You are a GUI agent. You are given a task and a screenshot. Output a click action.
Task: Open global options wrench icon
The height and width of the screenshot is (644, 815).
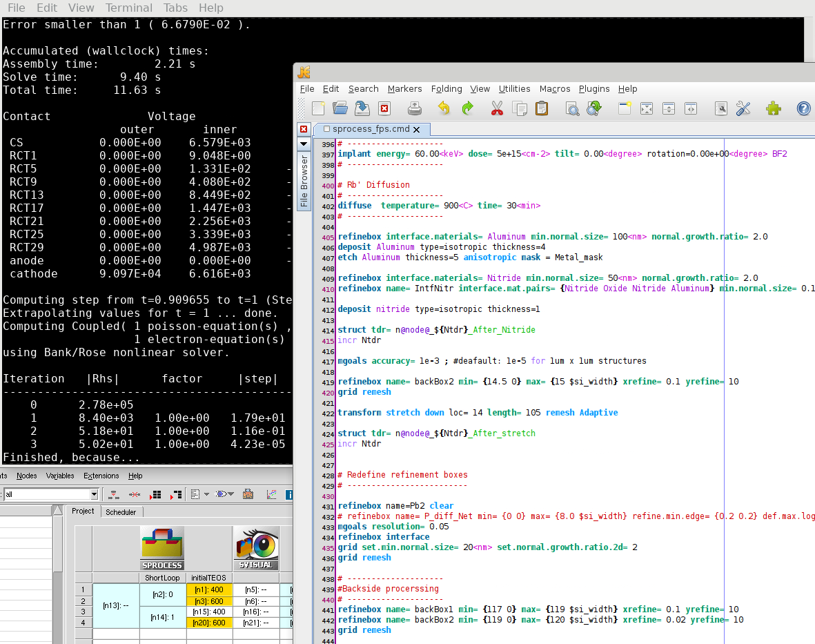pyautogui.click(x=743, y=108)
